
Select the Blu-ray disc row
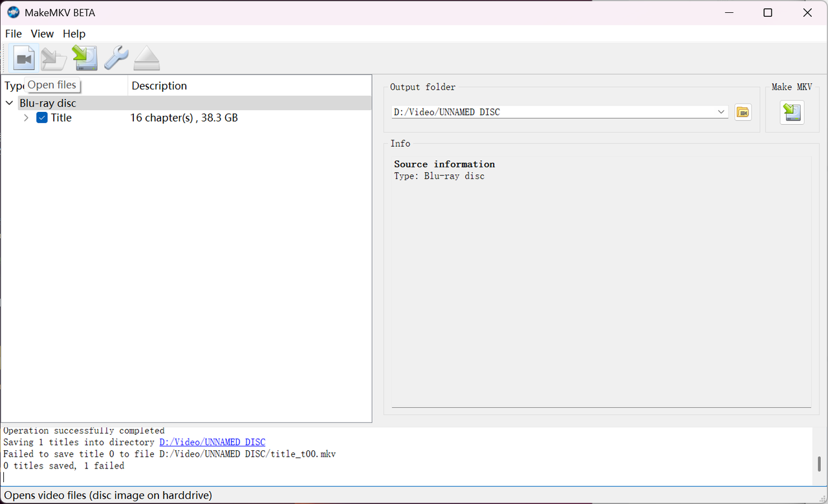tap(186, 103)
